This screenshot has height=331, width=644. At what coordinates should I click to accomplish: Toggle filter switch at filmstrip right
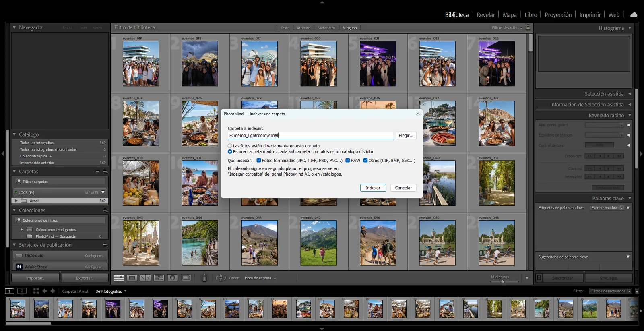pyautogui.click(x=637, y=291)
